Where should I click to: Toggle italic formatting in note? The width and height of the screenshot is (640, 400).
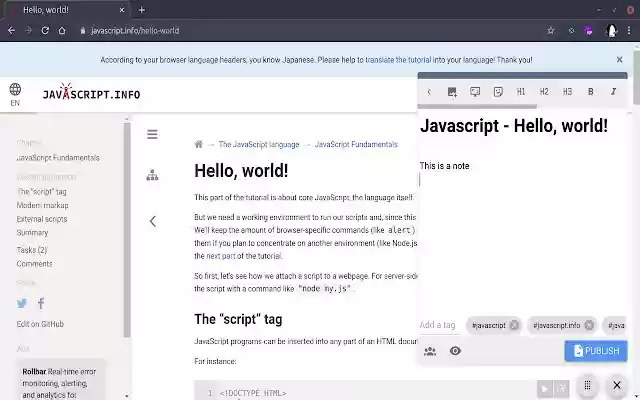pyautogui.click(x=613, y=92)
